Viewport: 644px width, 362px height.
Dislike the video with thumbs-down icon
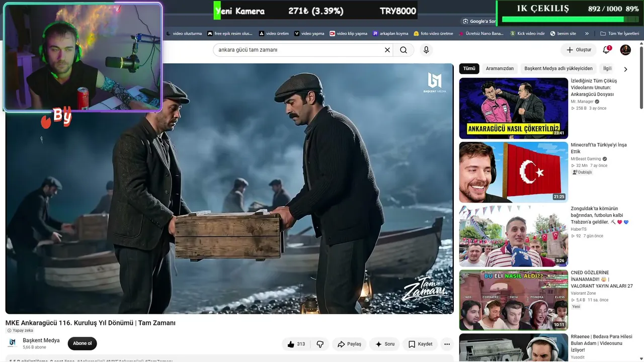pyautogui.click(x=320, y=344)
